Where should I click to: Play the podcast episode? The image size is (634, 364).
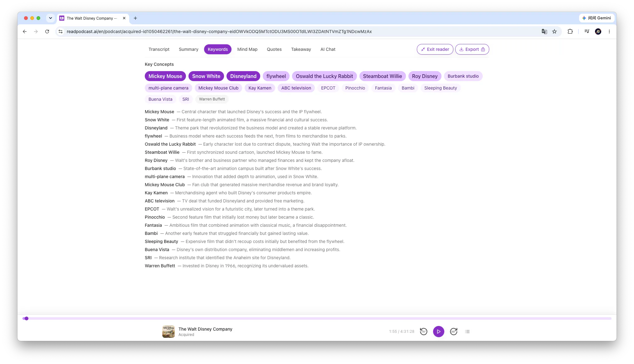[438, 332]
